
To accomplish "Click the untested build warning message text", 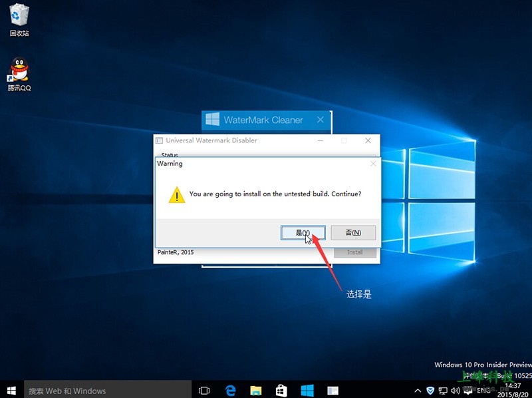I will [275, 194].
